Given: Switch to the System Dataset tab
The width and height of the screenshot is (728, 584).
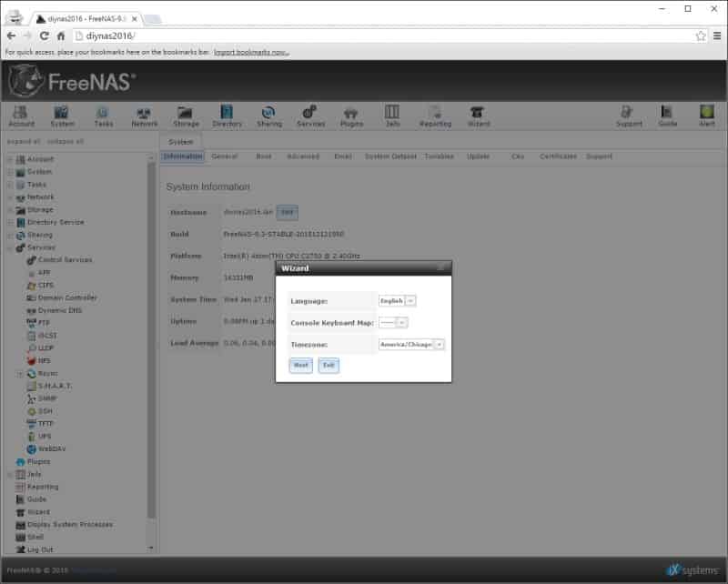Looking at the screenshot, I should pos(390,156).
